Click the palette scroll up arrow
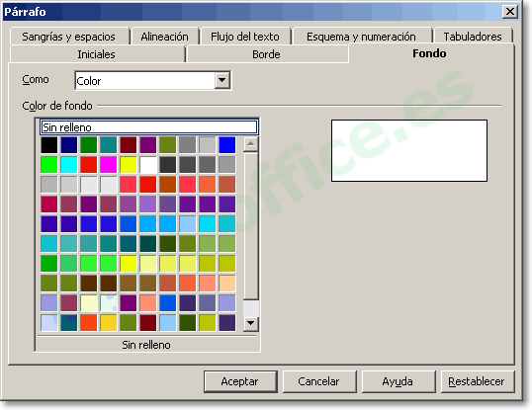This screenshot has width=532, height=410. (251, 144)
